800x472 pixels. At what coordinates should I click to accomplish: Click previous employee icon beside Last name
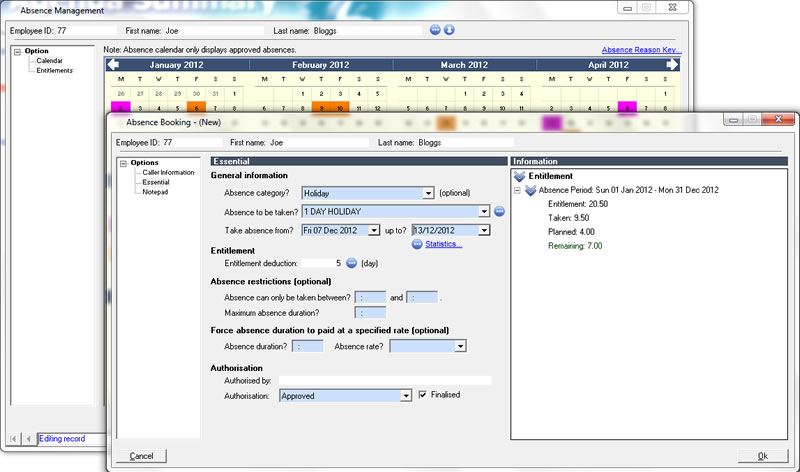[x=435, y=30]
